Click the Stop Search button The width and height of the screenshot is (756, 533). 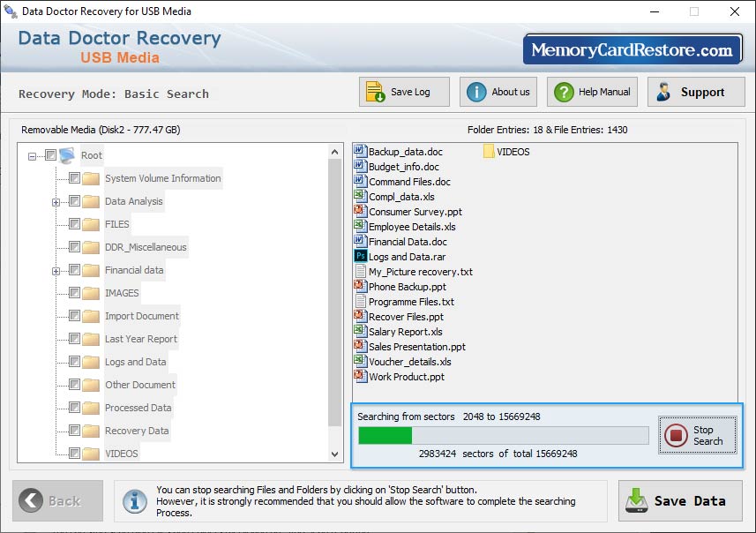698,435
